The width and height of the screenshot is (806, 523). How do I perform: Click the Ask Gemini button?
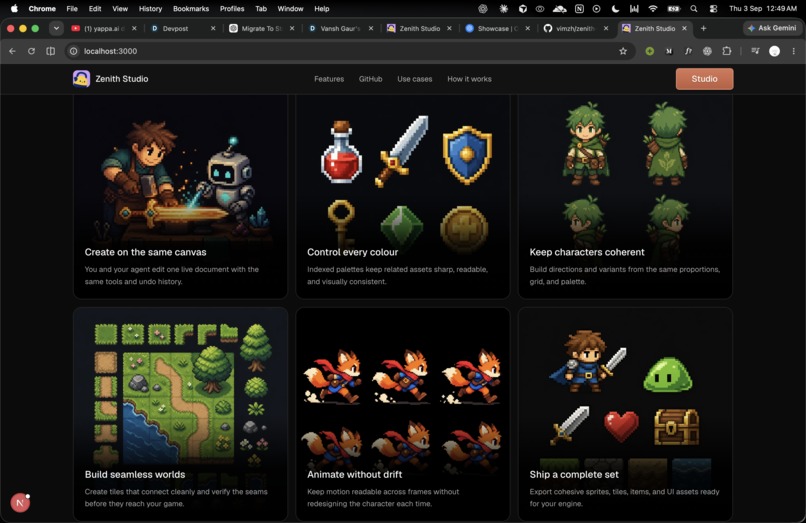pyautogui.click(x=772, y=28)
